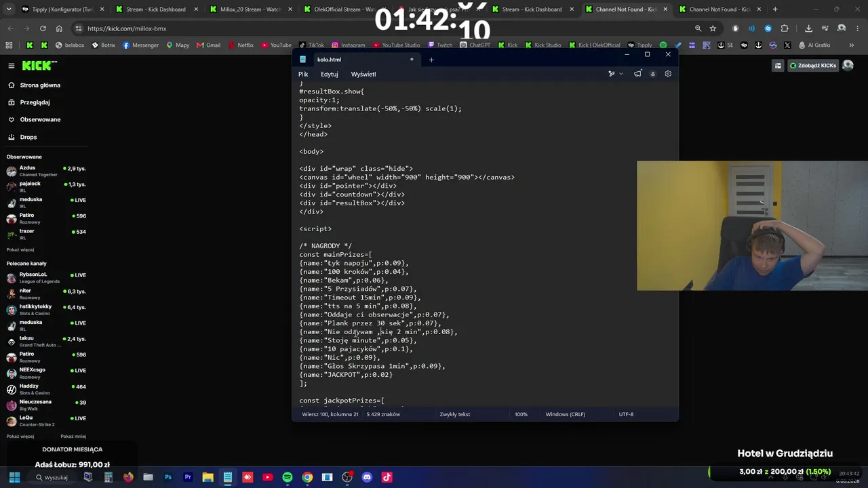Open Spotify from the taskbar
This screenshot has width=868, height=488.
[x=288, y=477]
